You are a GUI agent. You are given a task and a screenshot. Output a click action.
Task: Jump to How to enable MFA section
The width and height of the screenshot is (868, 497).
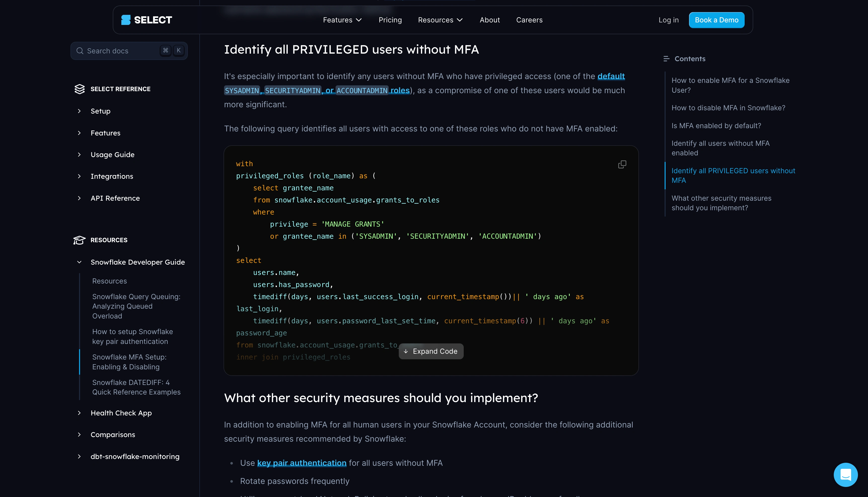731,85
